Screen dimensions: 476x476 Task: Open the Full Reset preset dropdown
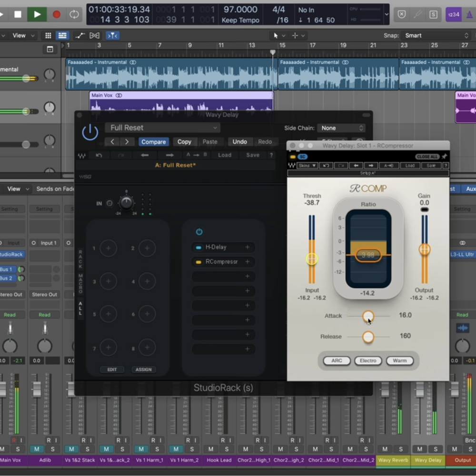click(162, 128)
